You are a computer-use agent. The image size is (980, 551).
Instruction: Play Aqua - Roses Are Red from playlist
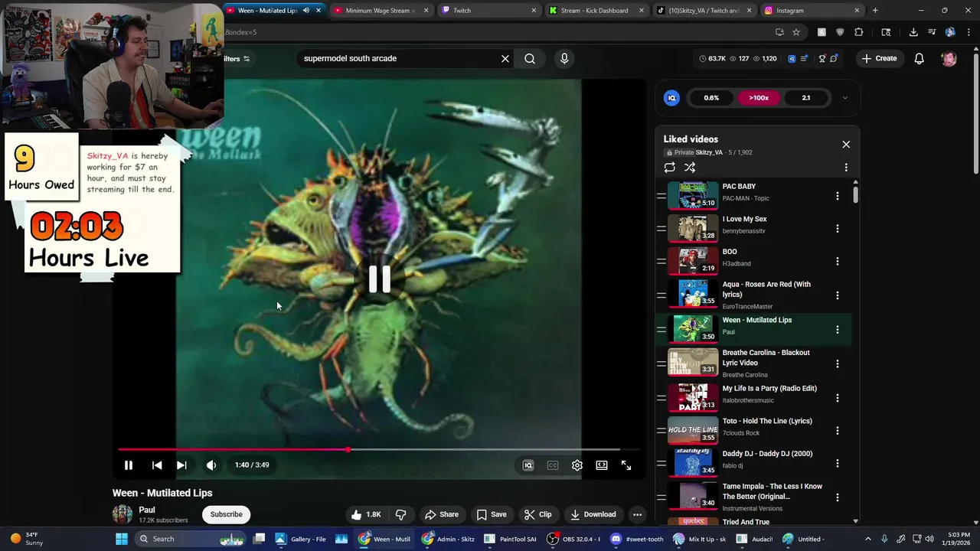753,295
